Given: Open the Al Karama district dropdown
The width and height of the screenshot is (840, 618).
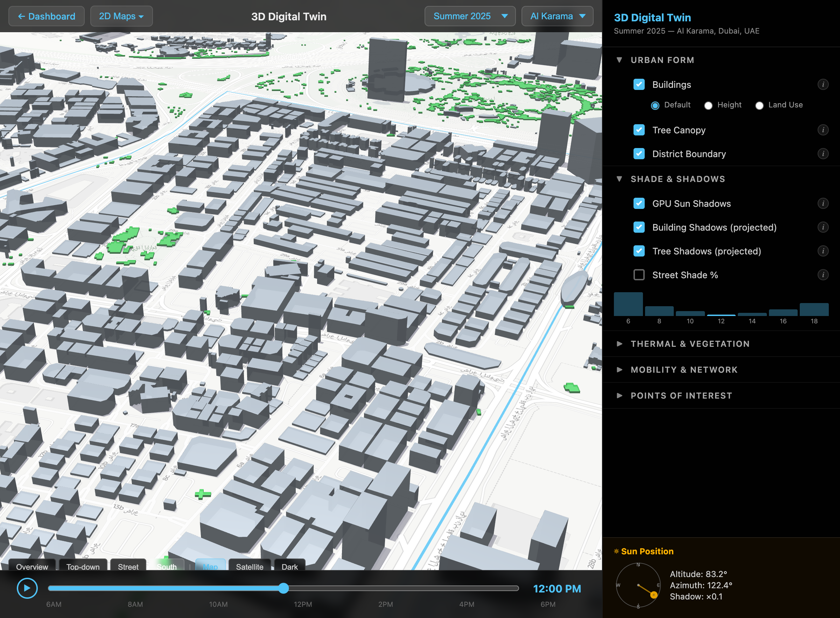Looking at the screenshot, I should [x=557, y=16].
